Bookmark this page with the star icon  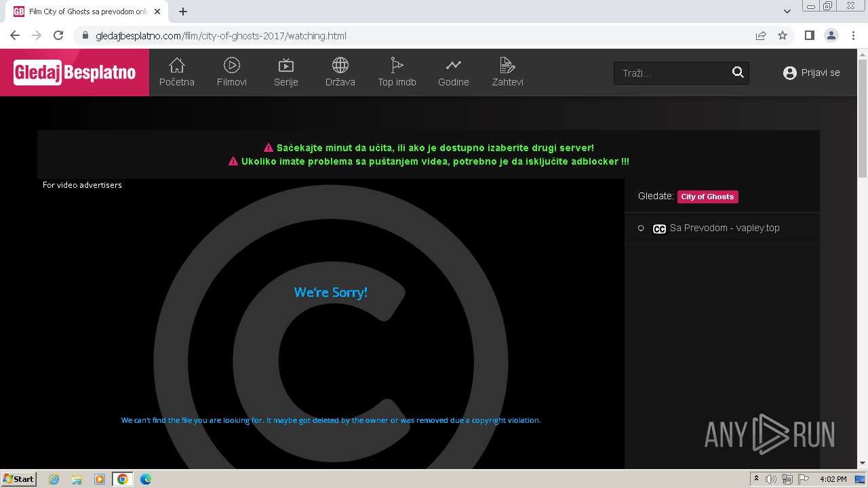click(783, 36)
